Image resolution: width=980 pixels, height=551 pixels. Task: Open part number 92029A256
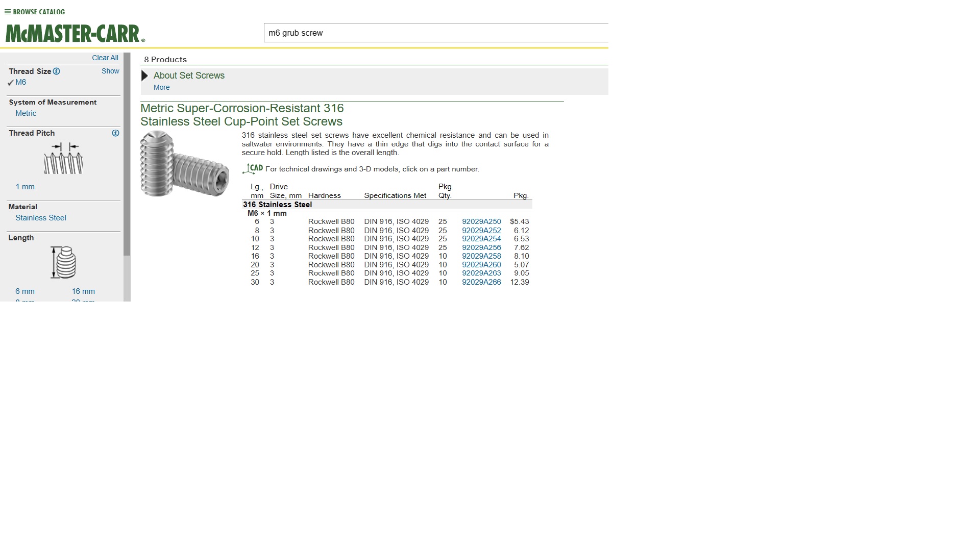click(481, 247)
